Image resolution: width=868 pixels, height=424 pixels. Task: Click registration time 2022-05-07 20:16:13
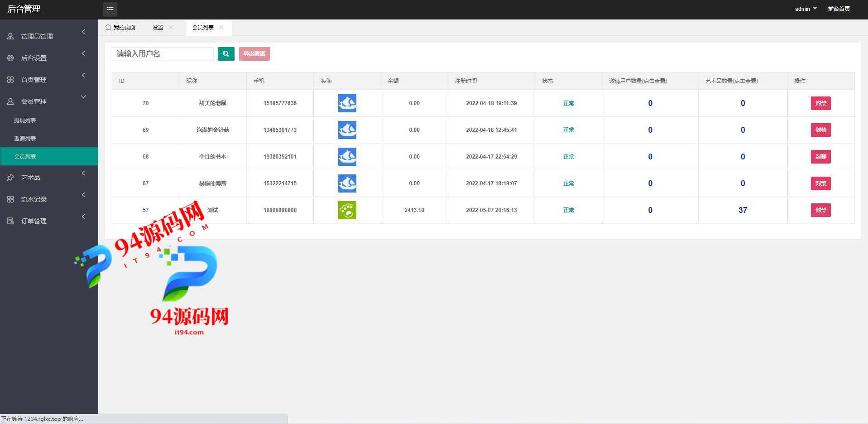pyautogui.click(x=491, y=210)
